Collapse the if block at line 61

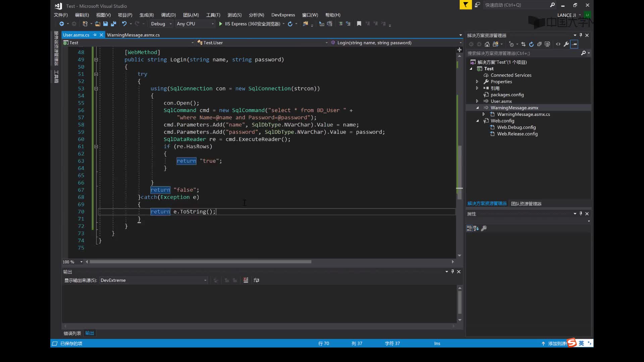click(x=96, y=146)
